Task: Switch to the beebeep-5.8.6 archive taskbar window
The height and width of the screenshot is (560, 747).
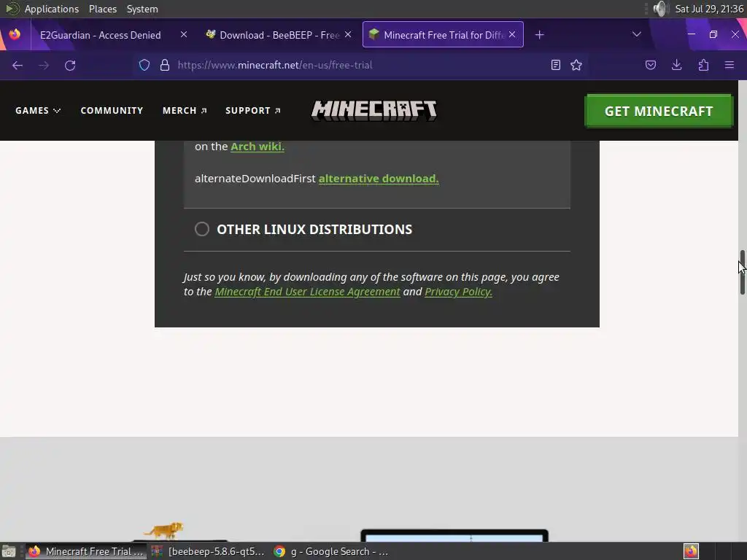Action: coord(208,551)
